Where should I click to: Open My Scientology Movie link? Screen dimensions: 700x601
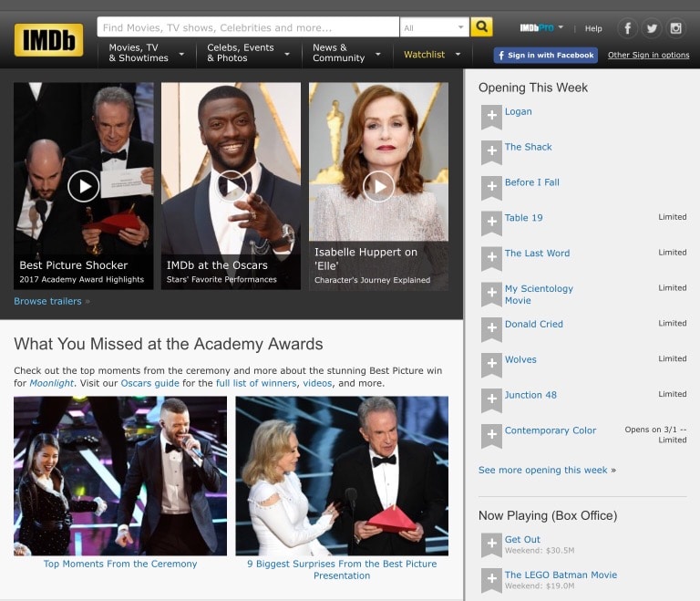(x=539, y=295)
